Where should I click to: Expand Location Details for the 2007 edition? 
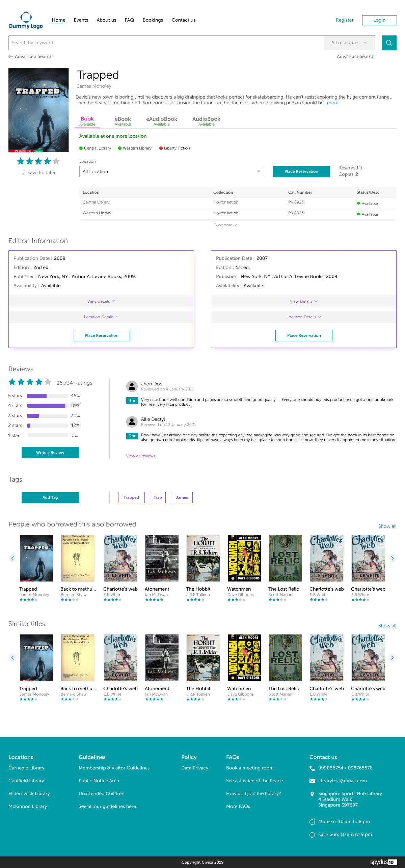click(304, 317)
